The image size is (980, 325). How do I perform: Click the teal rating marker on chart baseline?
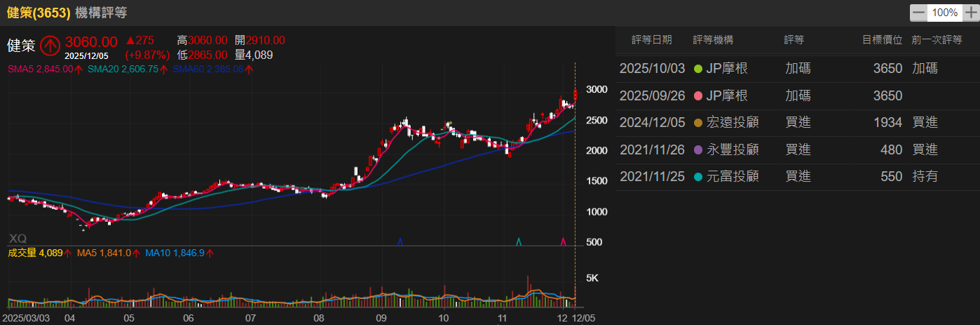point(519,241)
